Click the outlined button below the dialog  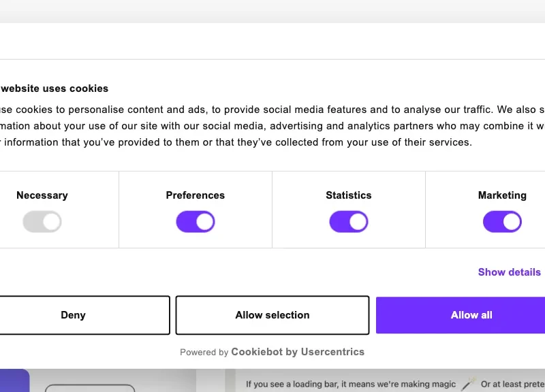[90, 388]
